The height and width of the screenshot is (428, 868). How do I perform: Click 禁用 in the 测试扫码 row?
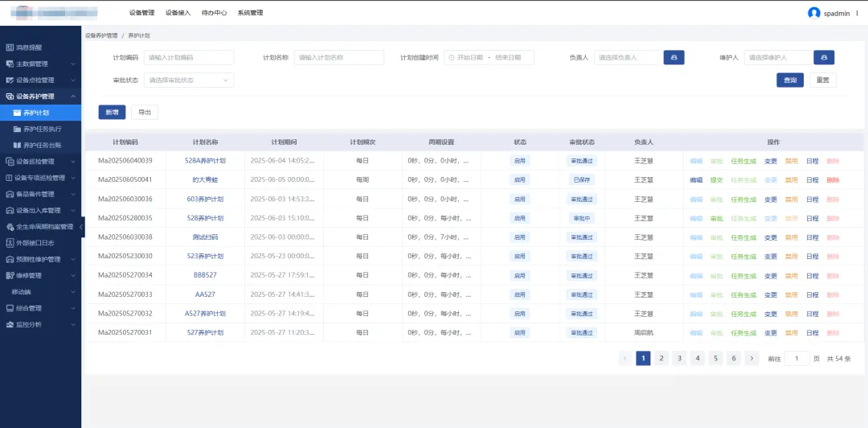(x=792, y=237)
